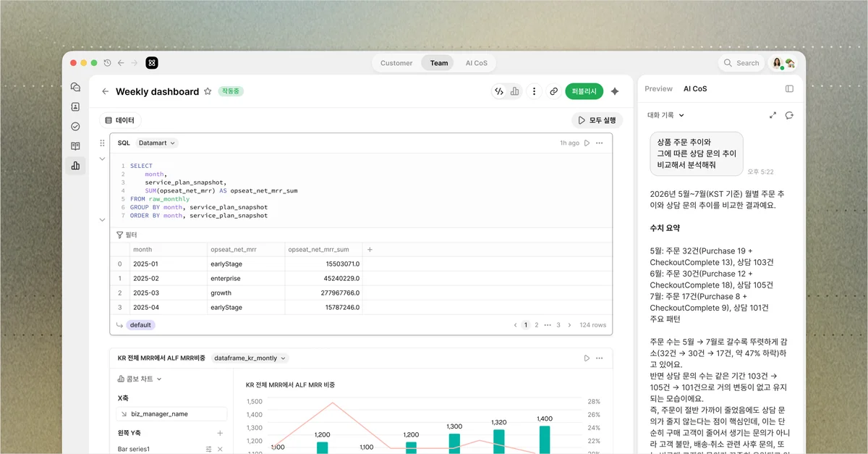Open the chart cell more options ellipsis
The width and height of the screenshot is (868, 454).
click(600, 358)
